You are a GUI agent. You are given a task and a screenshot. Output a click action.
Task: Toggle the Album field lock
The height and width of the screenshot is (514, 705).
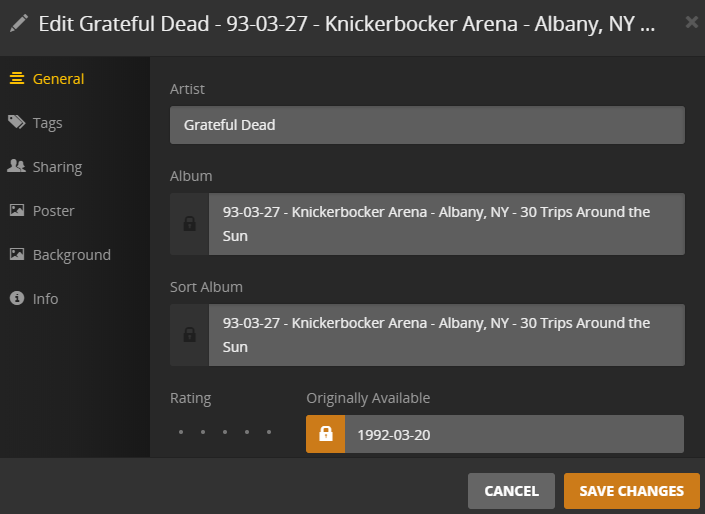pos(190,224)
